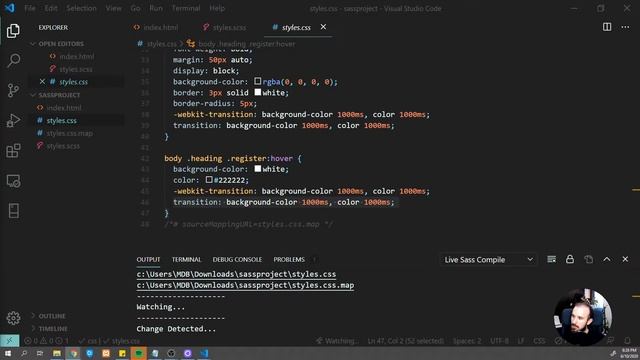The height and width of the screenshot is (360, 640).
Task: Switch to the Debug Console panel tab
Action: coord(237,260)
